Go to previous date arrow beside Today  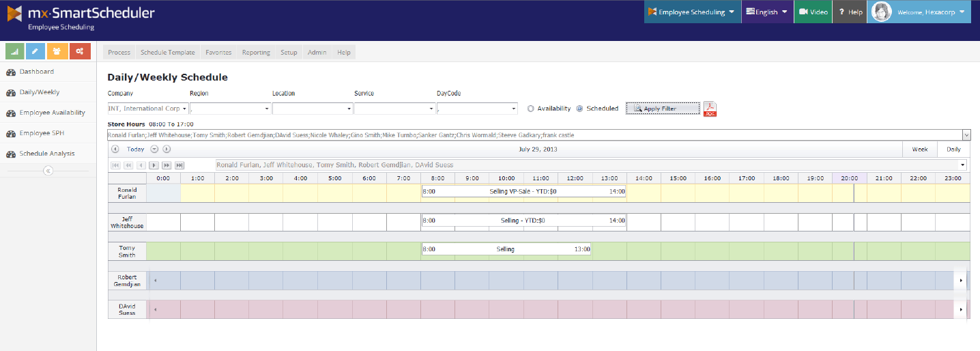click(115, 149)
